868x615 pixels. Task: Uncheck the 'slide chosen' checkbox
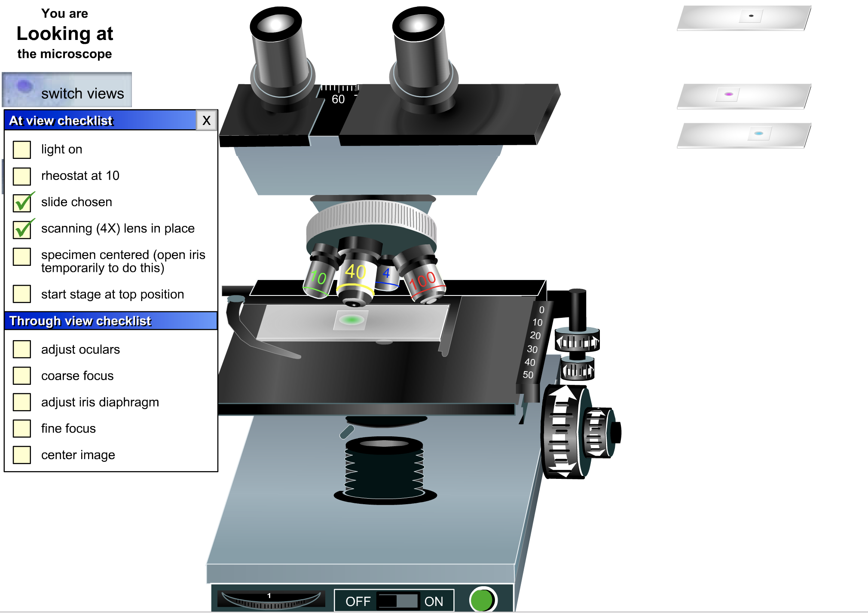(22, 202)
